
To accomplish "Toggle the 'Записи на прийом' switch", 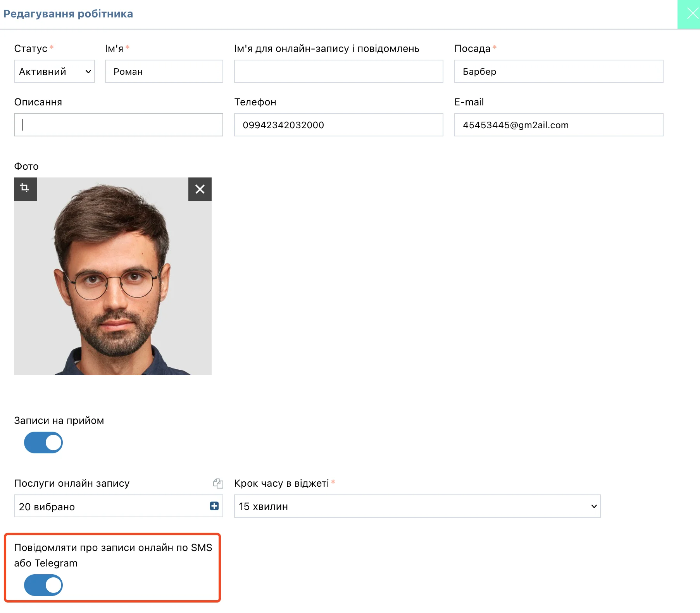I will (x=43, y=443).
